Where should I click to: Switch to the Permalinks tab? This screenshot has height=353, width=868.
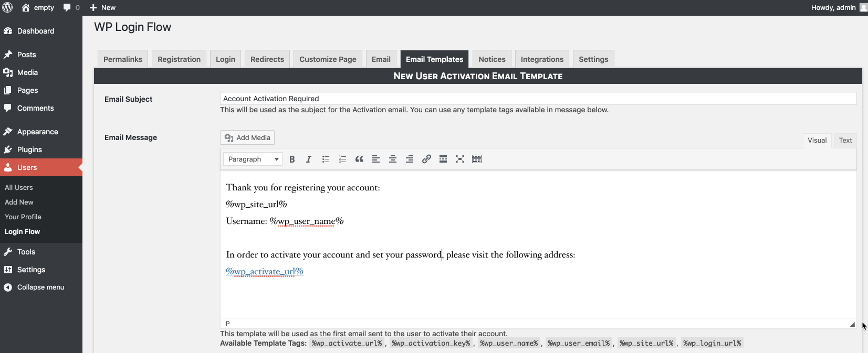pos(123,59)
